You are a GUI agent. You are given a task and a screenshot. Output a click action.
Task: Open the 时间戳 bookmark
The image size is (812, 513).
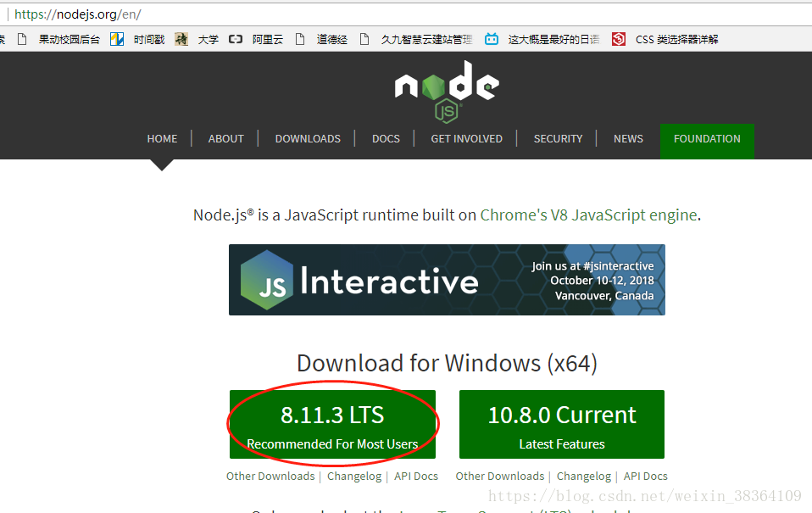point(138,39)
